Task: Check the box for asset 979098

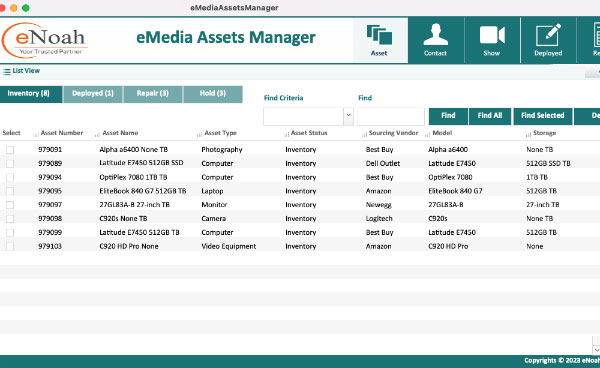Action: [x=10, y=219]
